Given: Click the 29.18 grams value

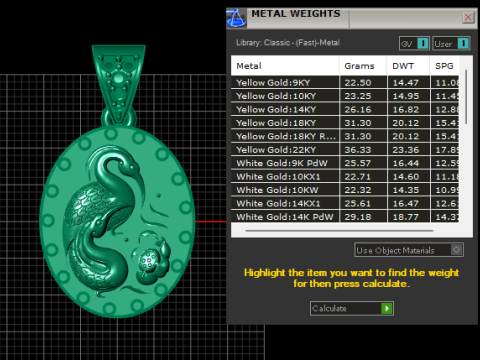Looking at the screenshot, I should (x=358, y=217).
